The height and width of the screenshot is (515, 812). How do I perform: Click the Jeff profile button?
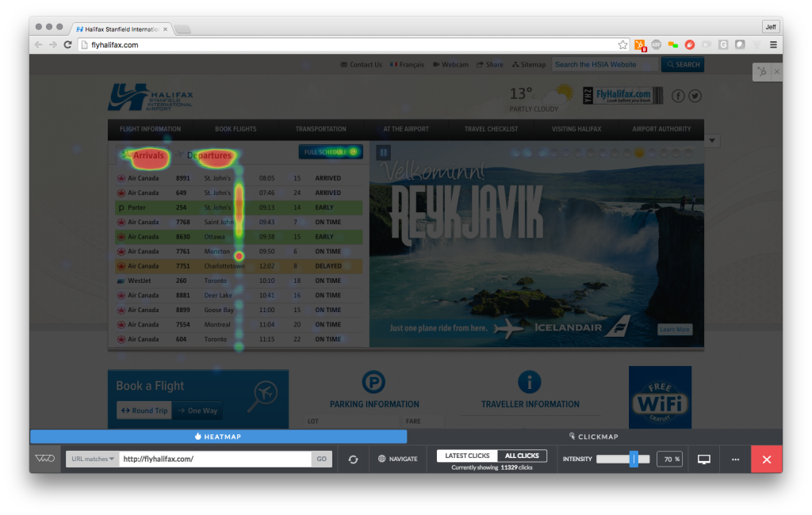[x=771, y=27]
